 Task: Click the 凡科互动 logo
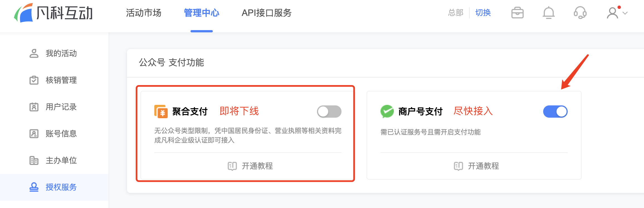[53, 13]
